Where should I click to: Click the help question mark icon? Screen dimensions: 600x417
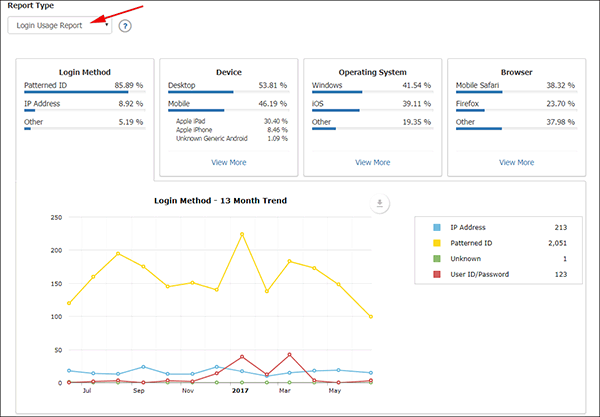click(125, 26)
